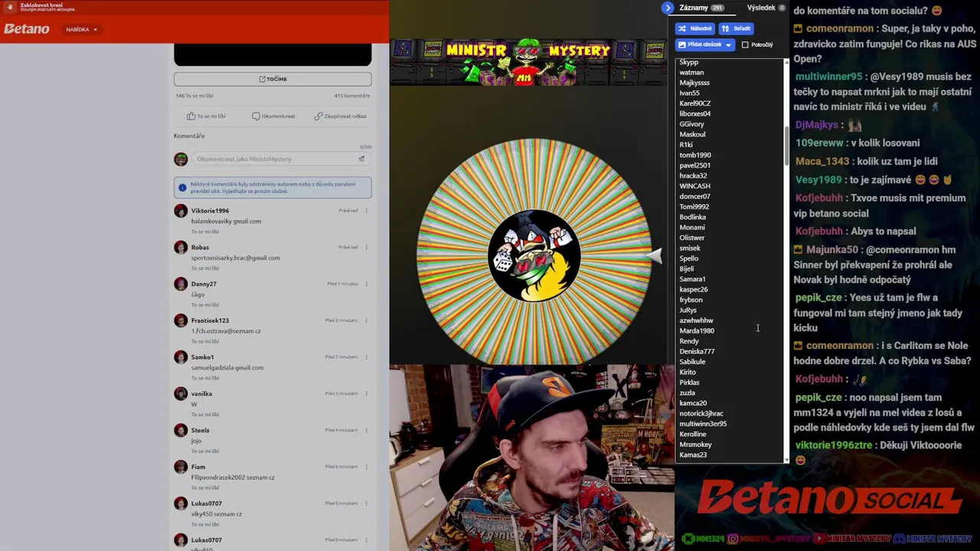
Task: Click the TOČÍME external link button
Action: point(273,79)
